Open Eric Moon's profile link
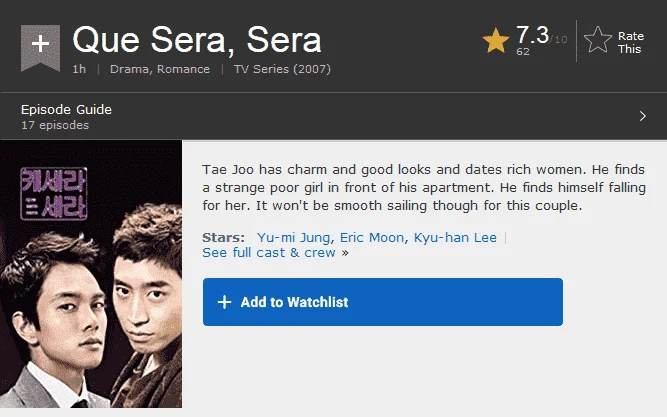This screenshot has height=417, width=667. click(372, 237)
